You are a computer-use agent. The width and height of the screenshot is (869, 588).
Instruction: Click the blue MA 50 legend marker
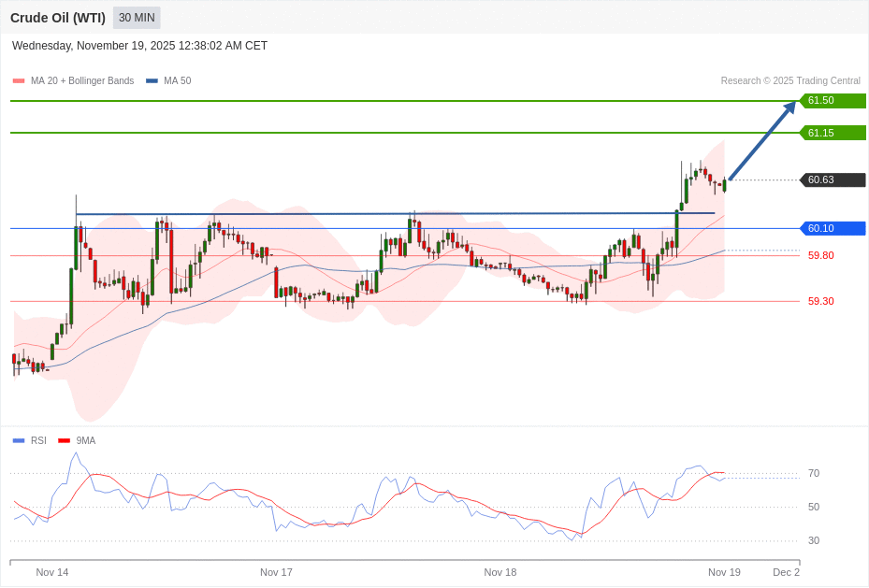pyautogui.click(x=151, y=80)
